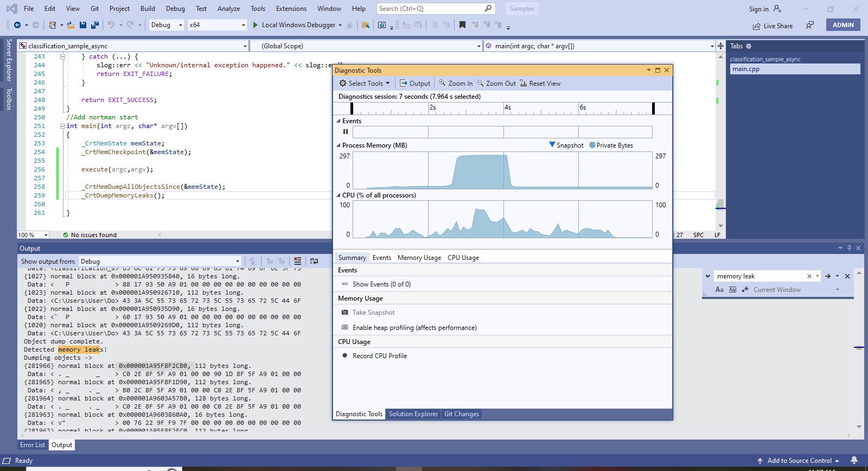Click the Clear All icon in Output

click(x=297, y=262)
